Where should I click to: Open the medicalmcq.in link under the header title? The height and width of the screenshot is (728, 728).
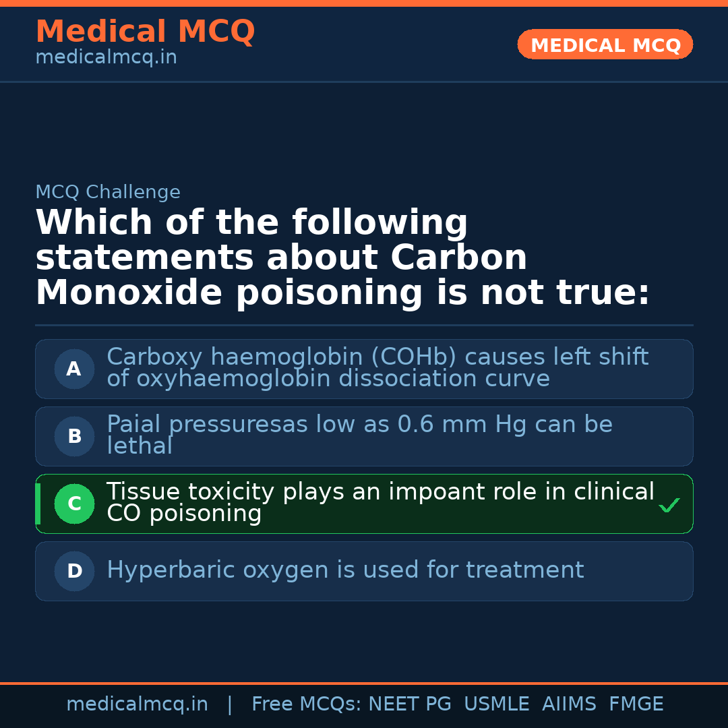point(106,58)
